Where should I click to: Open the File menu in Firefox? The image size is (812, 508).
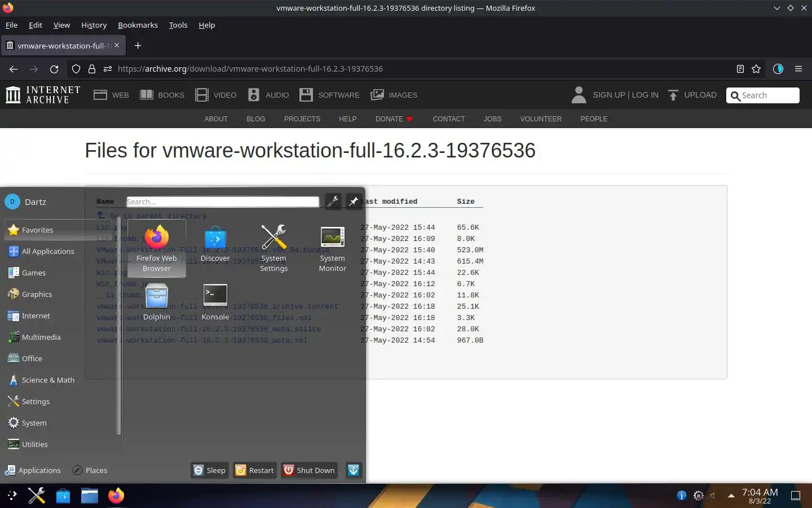[11, 25]
